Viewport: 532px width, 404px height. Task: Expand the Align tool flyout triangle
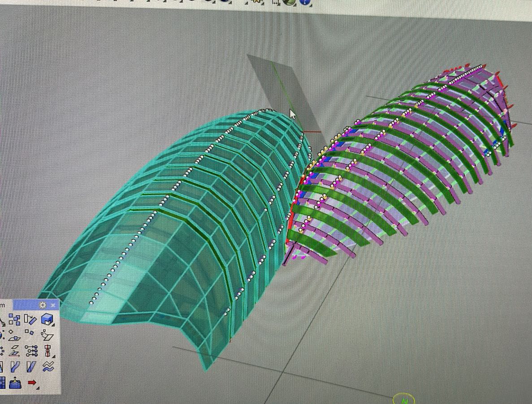point(53,356)
